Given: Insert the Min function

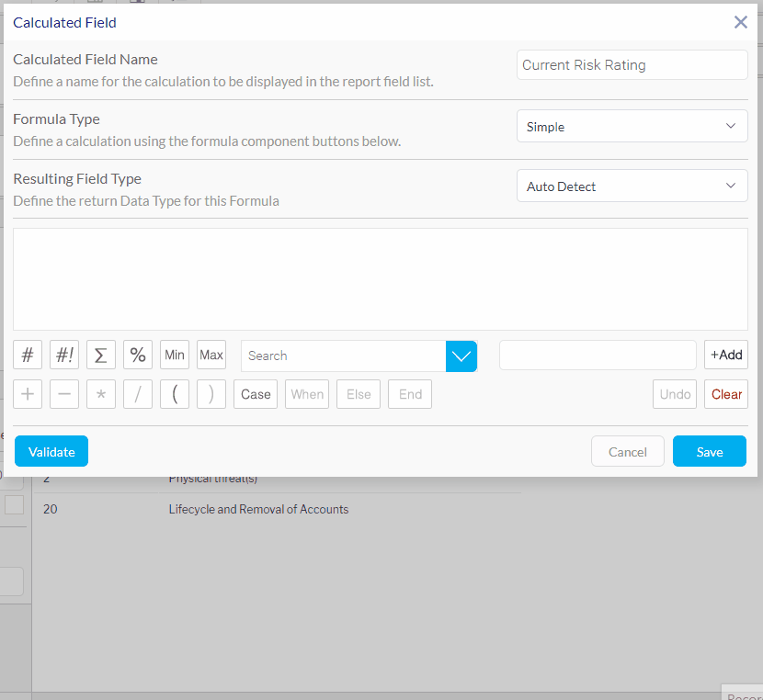Looking at the screenshot, I should 175,356.
